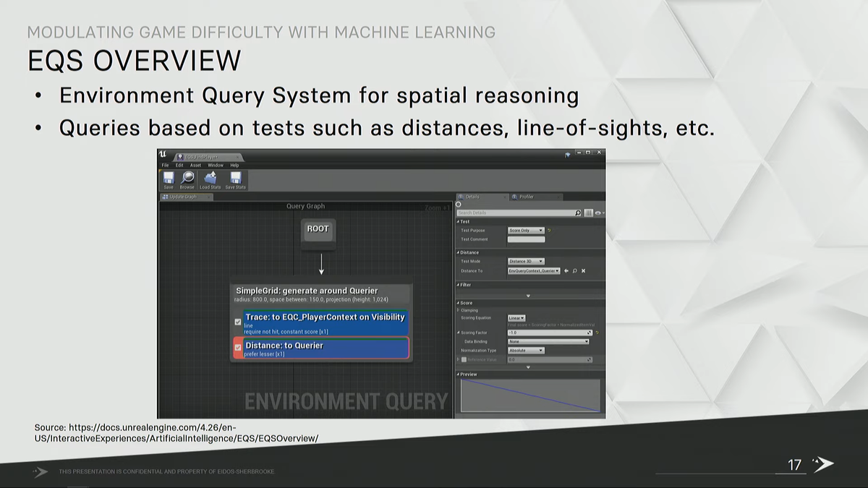Click the Unreal docs source URL
The height and width of the screenshot is (488, 868).
(176, 433)
